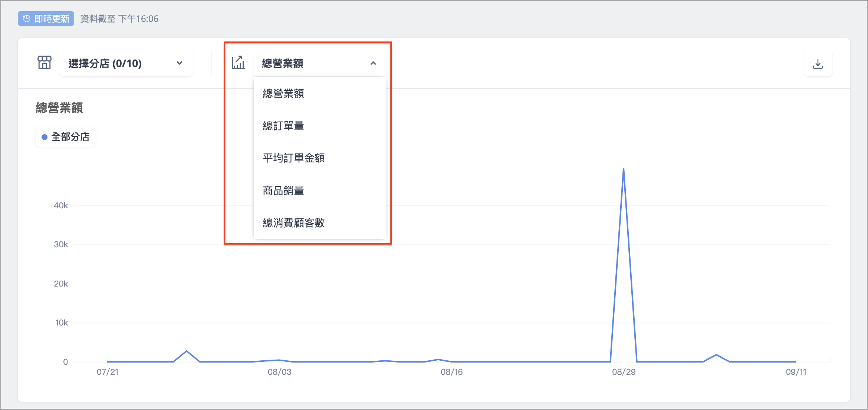This screenshot has height=410, width=868.
Task: Select 總消費顧客數 menu option
Action: (319, 223)
